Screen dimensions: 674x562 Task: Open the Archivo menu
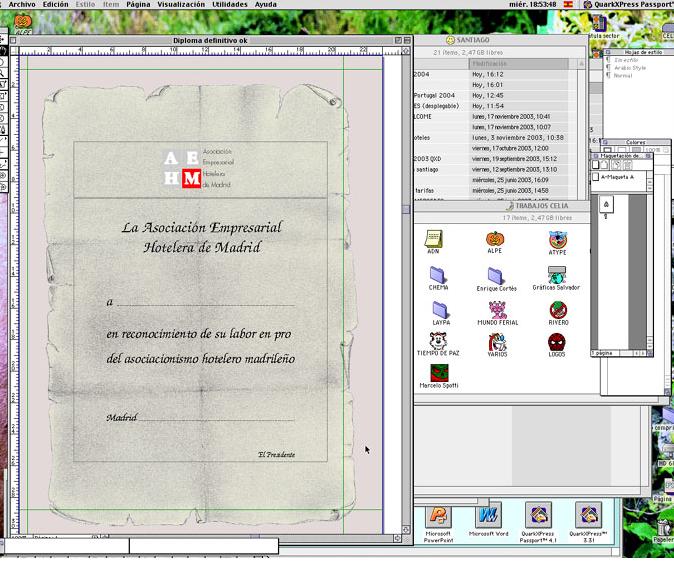point(22,4)
